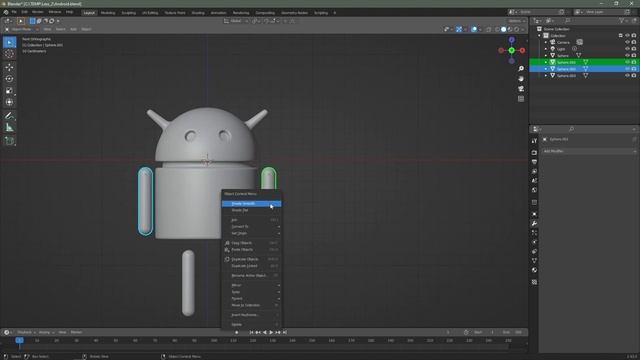The height and width of the screenshot is (360, 640).
Task: Collapse the Collection tree
Action: [x=539, y=36]
